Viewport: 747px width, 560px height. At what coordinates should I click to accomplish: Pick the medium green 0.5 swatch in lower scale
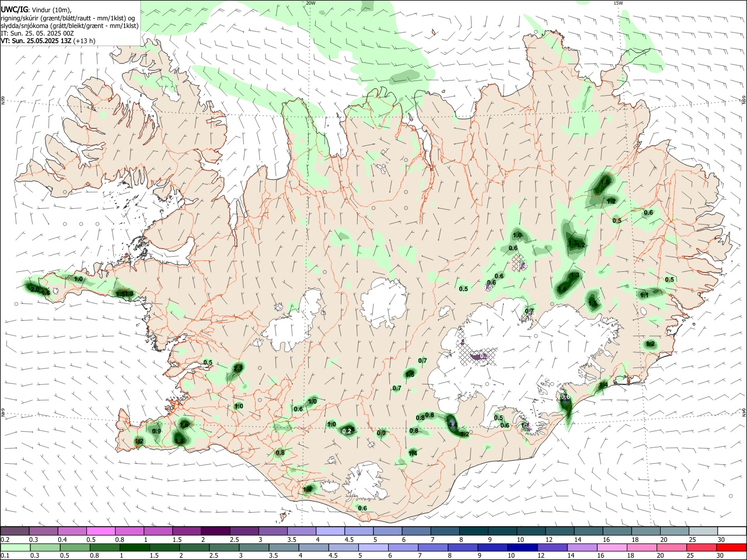pyautogui.click(x=75, y=547)
